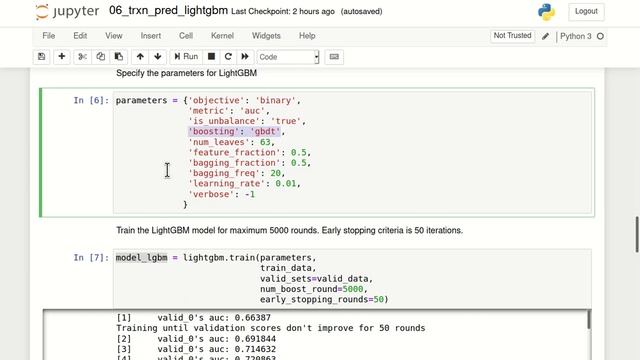640x360 pixels.
Task: Restart the kernel icon
Action: pyautogui.click(x=228, y=57)
